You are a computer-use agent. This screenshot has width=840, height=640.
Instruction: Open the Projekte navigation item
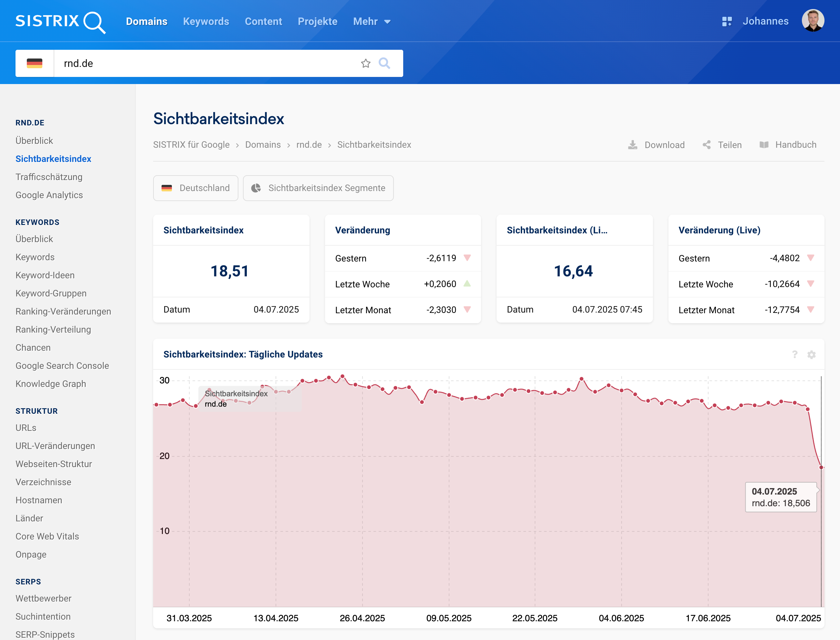click(317, 21)
